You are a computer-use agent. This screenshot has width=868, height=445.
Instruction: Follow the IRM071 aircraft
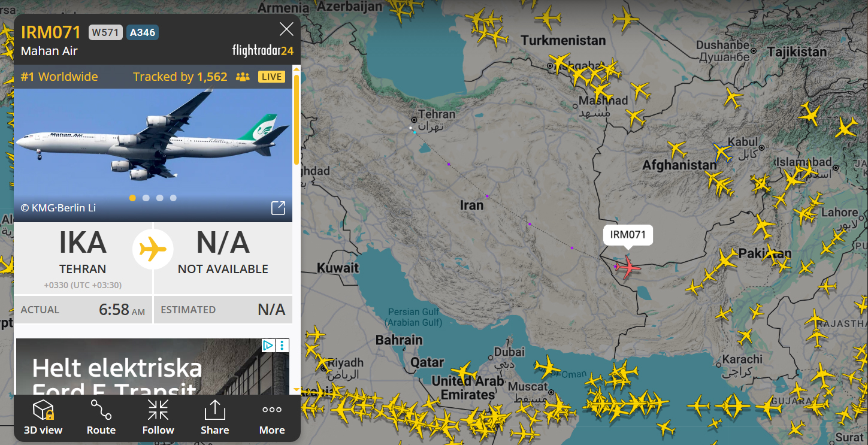158,417
